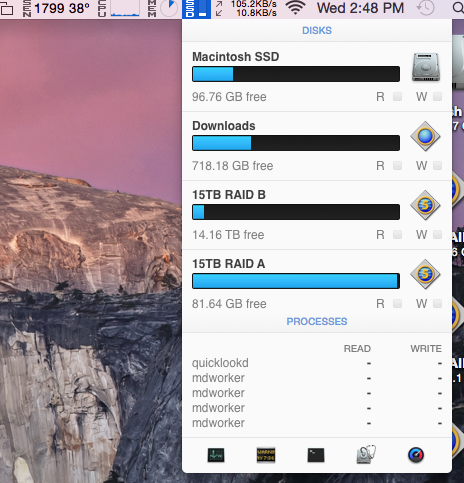Image resolution: width=464 pixels, height=483 pixels.
Task: Open Disk Utility from the panel footer
Action: pyautogui.click(x=366, y=454)
